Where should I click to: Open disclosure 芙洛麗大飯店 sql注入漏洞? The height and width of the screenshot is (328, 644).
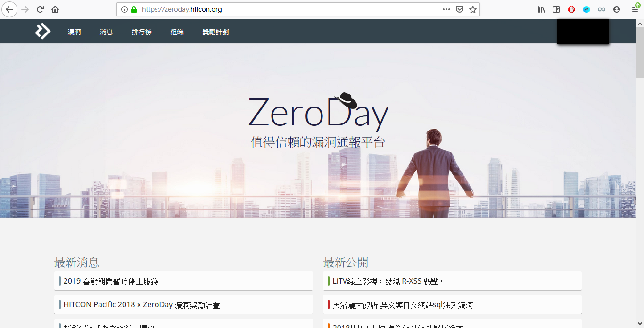pyautogui.click(x=452, y=304)
